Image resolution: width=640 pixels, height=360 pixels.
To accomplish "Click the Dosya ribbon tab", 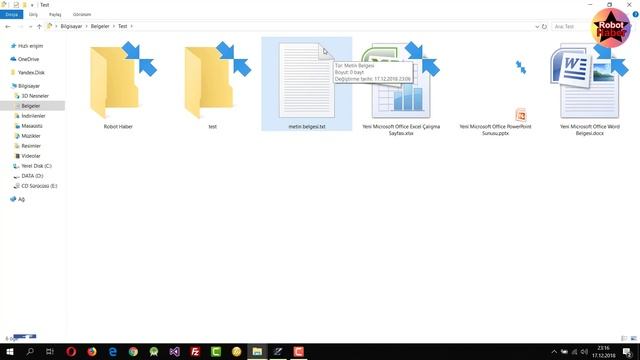I will pyautogui.click(x=11, y=14).
